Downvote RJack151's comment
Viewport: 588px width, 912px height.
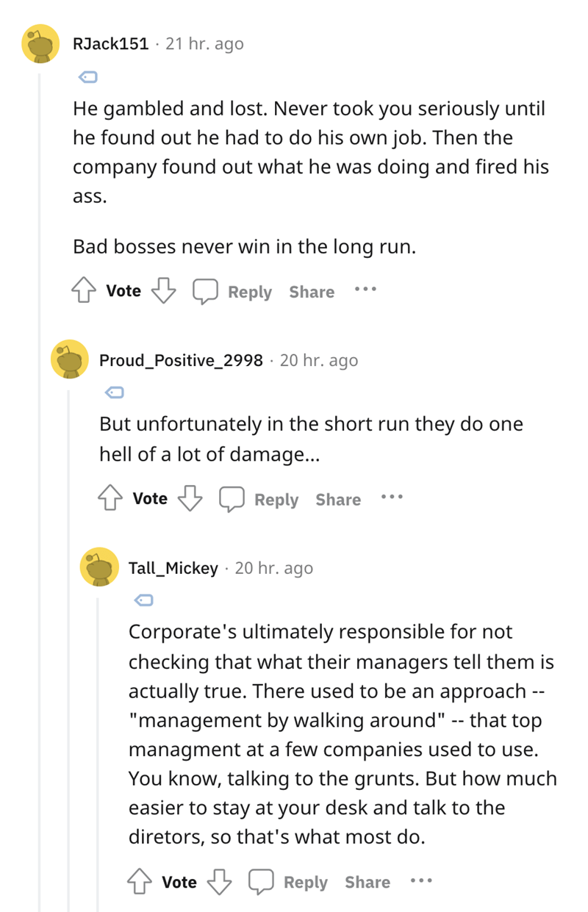coord(164,292)
